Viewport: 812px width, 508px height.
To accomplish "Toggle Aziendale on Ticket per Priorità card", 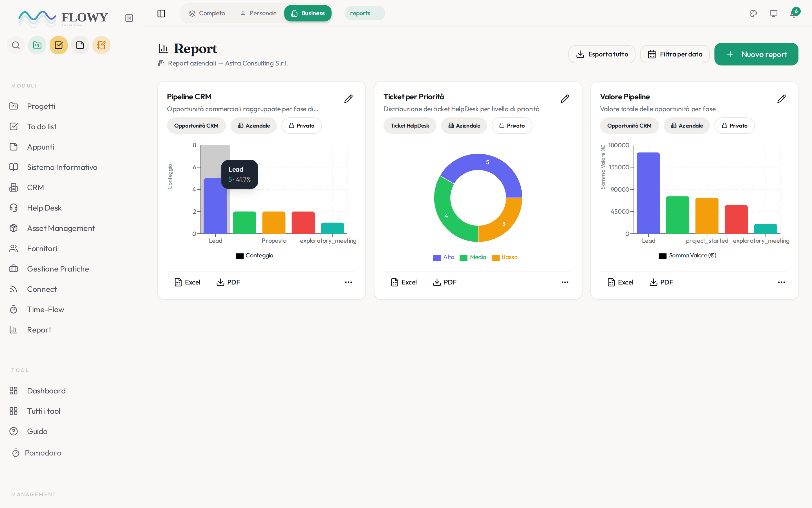I will tap(464, 126).
